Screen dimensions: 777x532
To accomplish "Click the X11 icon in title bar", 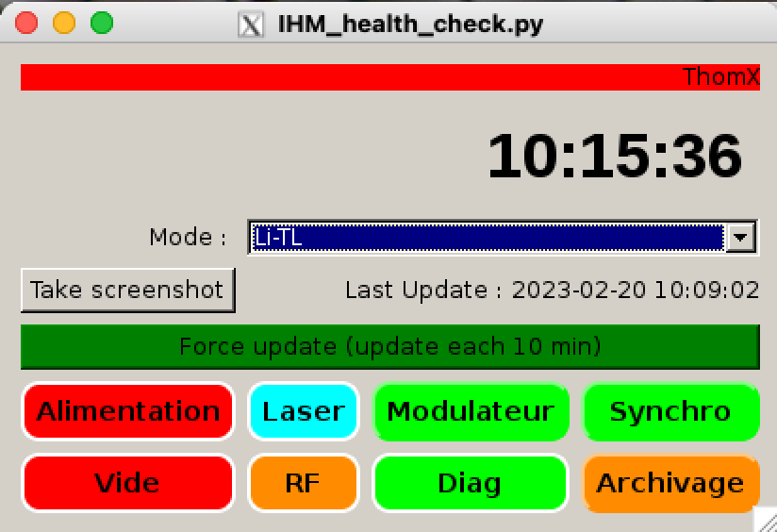I will pyautogui.click(x=250, y=25).
